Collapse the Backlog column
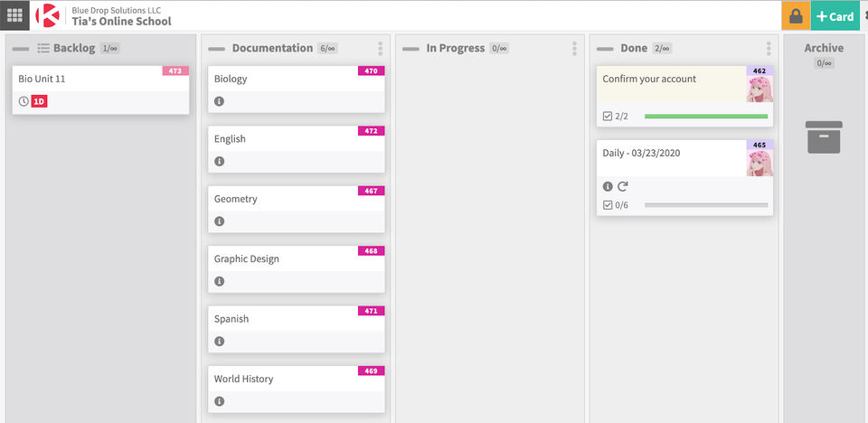The height and width of the screenshot is (423, 868). 21,49
